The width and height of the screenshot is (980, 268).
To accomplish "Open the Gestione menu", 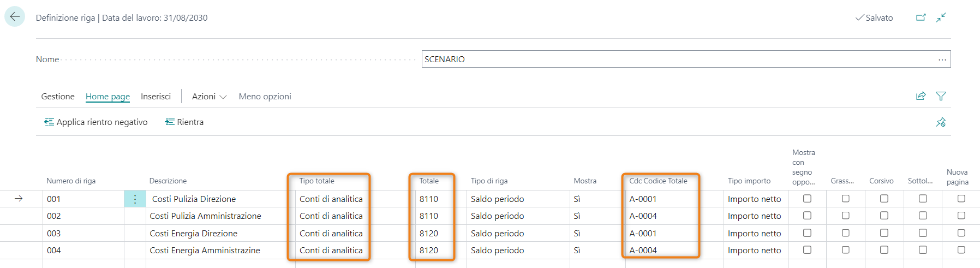I will click(58, 97).
